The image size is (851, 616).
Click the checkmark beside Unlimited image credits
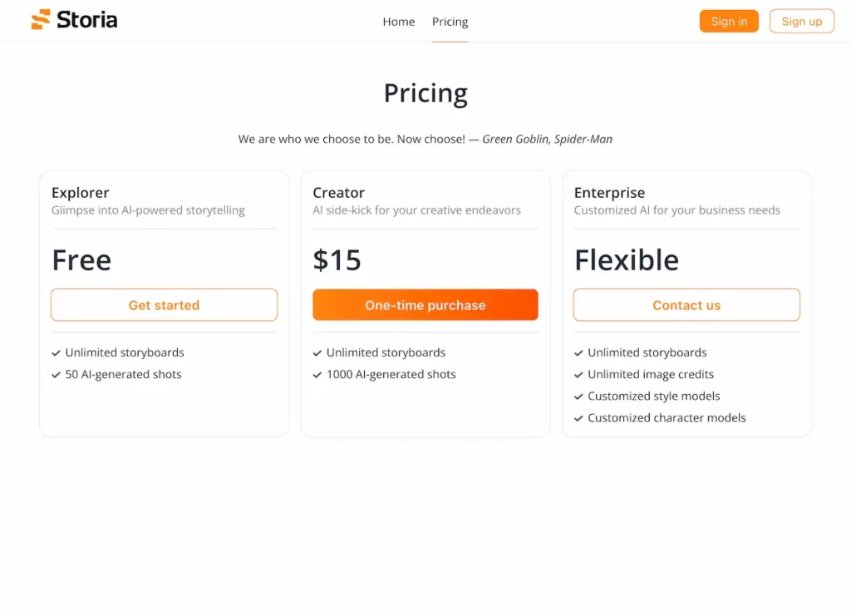click(578, 374)
